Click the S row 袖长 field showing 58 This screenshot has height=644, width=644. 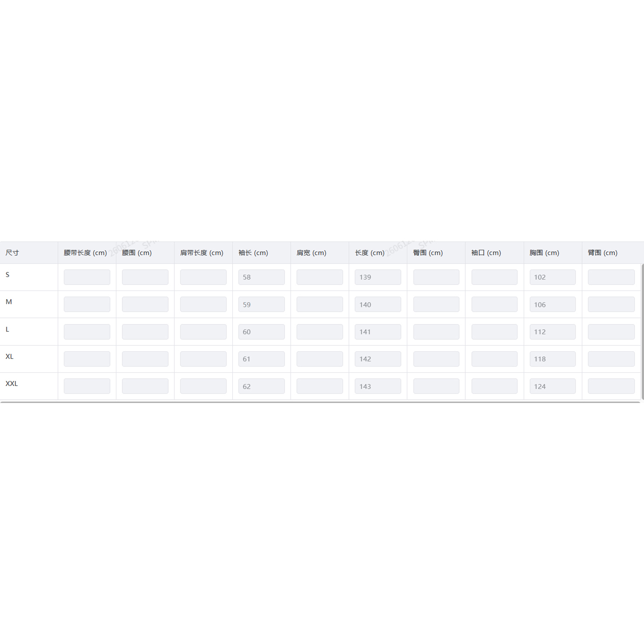(x=261, y=277)
